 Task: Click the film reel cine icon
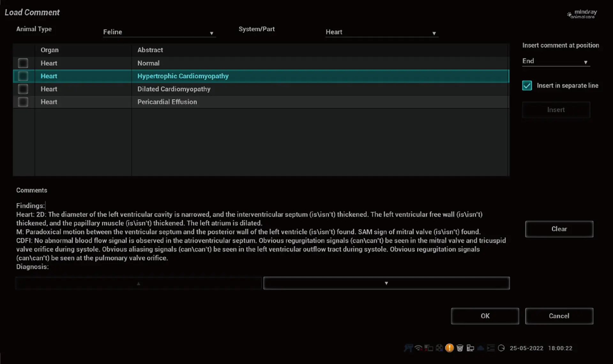click(439, 348)
